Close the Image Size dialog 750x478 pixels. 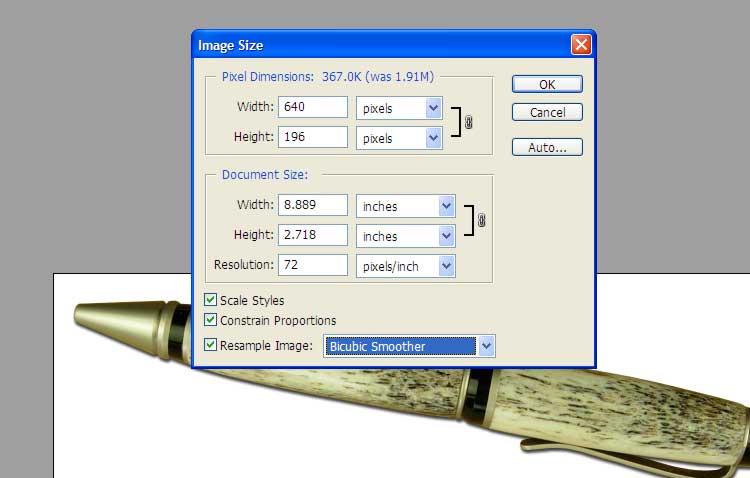(581, 45)
